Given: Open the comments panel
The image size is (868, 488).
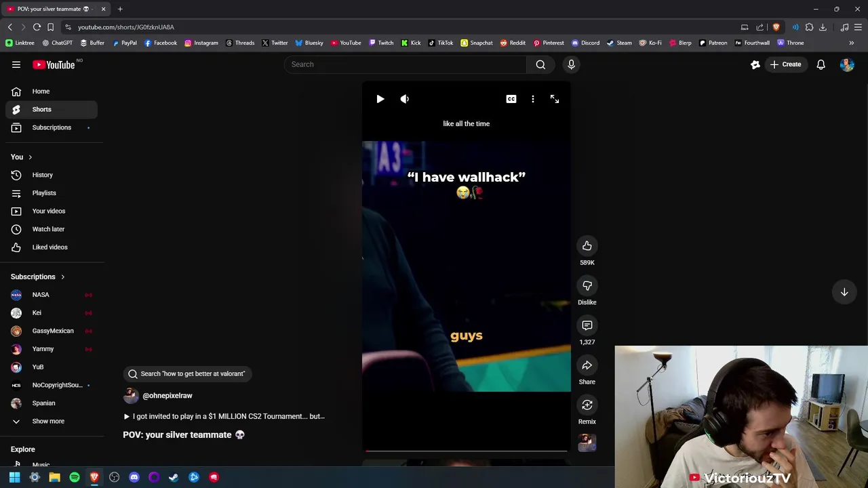Looking at the screenshot, I should tap(587, 325).
